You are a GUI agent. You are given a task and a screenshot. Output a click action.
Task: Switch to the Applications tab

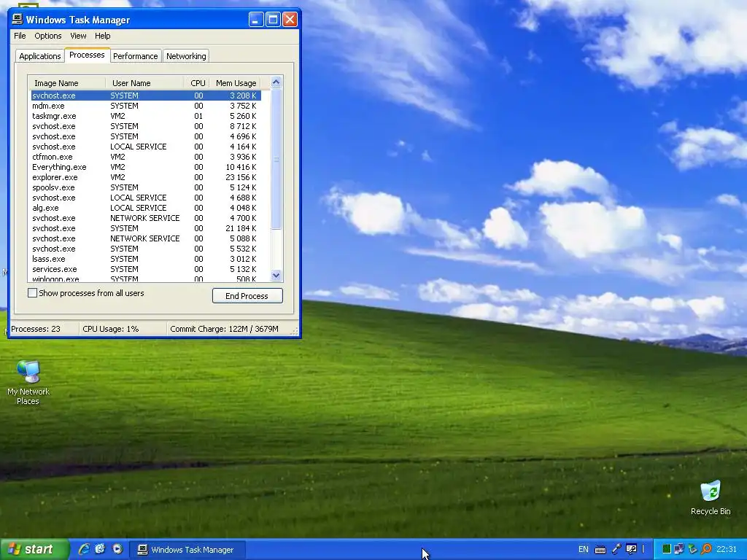tap(40, 56)
